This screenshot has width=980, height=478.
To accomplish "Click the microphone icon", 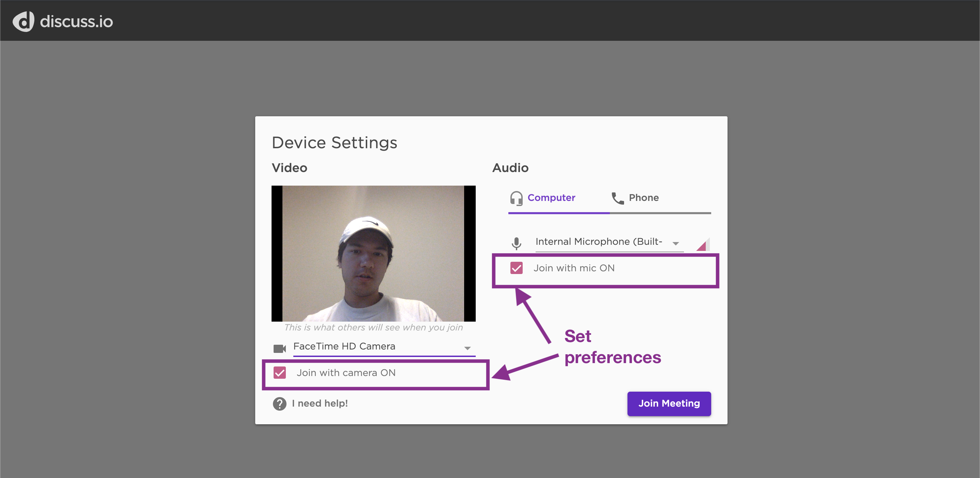I will (x=516, y=243).
